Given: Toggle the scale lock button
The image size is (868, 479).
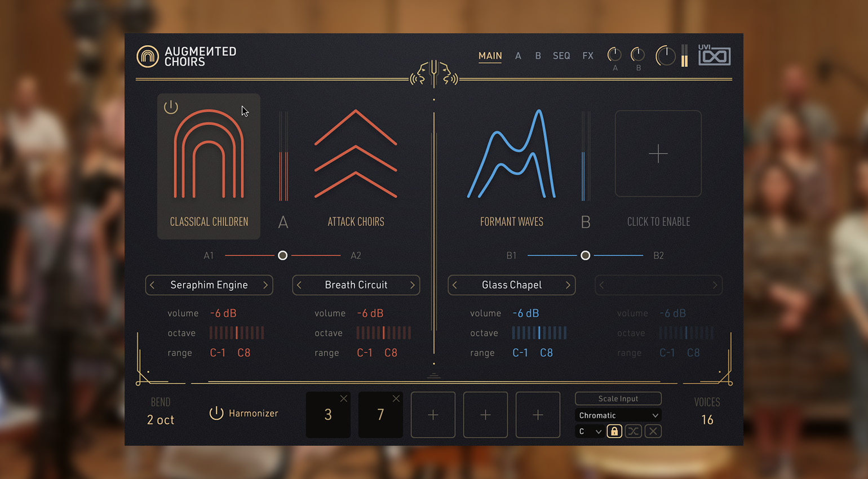Looking at the screenshot, I should click(x=614, y=432).
